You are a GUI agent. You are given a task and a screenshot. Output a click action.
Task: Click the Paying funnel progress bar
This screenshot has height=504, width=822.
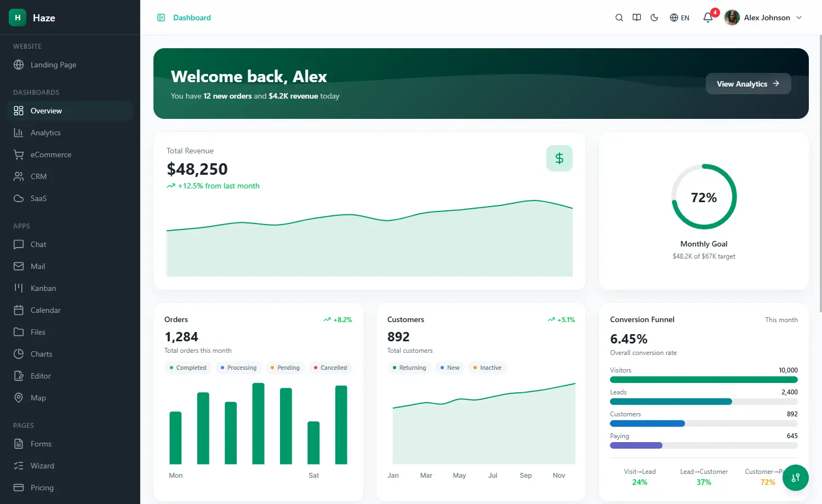(x=704, y=445)
